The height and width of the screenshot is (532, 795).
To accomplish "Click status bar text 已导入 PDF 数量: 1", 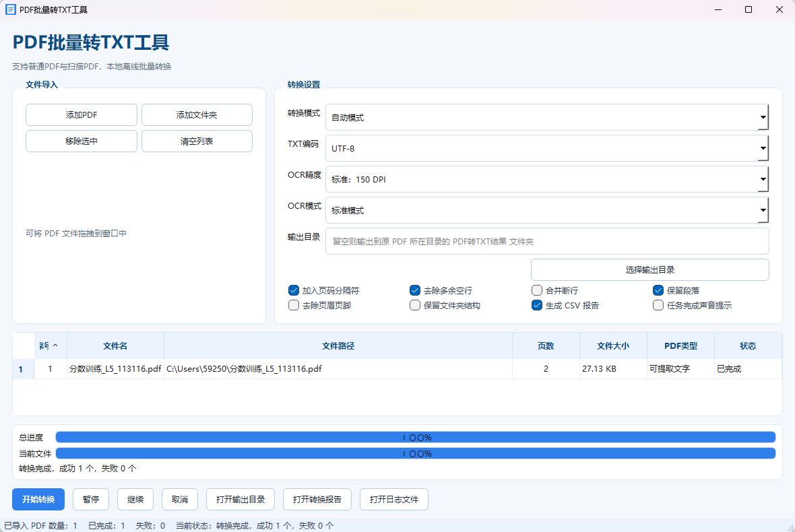I will (x=41, y=526).
